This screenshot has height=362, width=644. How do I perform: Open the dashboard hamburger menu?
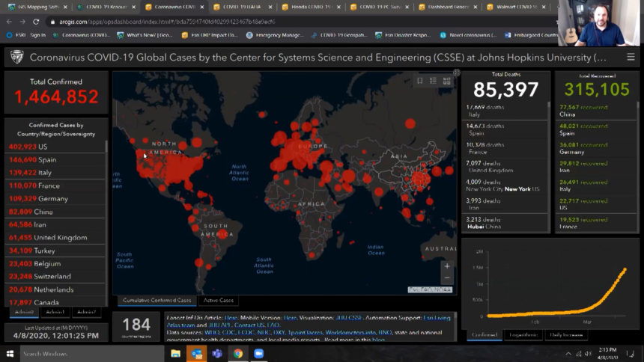click(630, 57)
